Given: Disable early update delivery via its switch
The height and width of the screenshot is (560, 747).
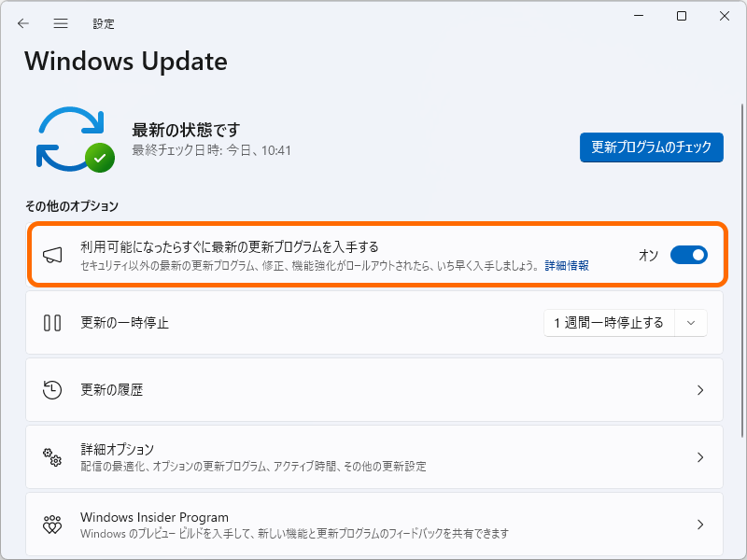Looking at the screenshot, I should click(x=689, y=255).
